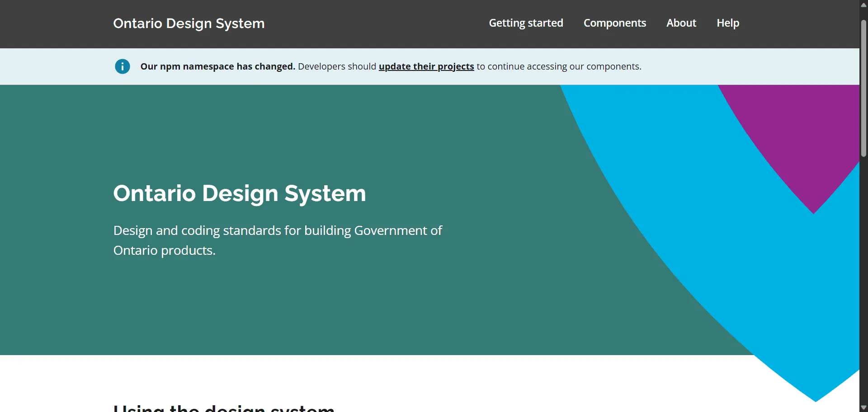Click the large hero title "Ontario Design System"
This screenshot has height=412, width=868.
239,193
